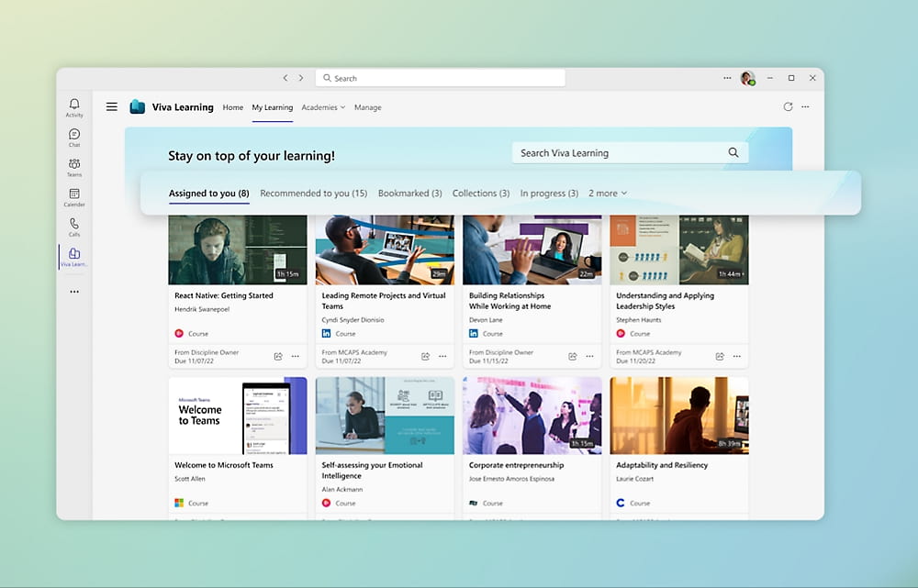Open Chat from the left sidebar
This screenshot has height=588, width=918.
coord(74,135)
